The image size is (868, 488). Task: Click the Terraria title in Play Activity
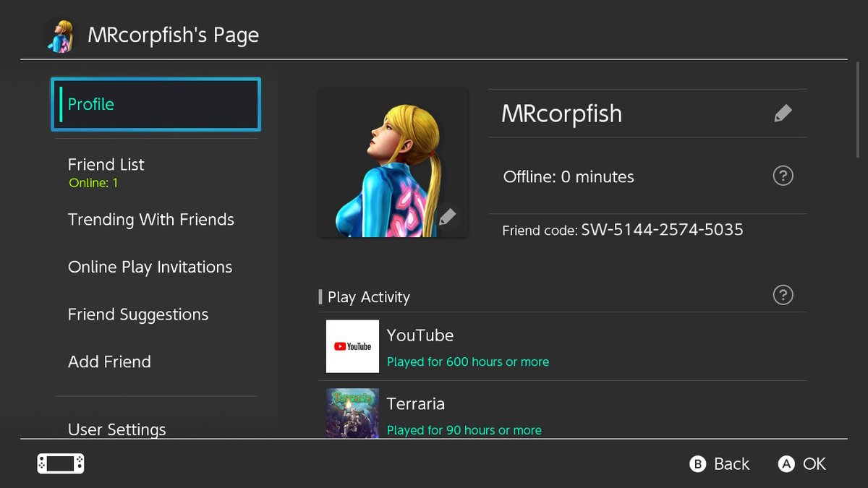click(416, 403)
